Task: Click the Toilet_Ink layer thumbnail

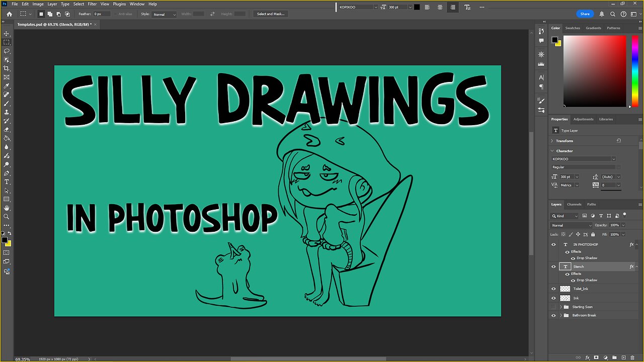Action: point(565,289)
